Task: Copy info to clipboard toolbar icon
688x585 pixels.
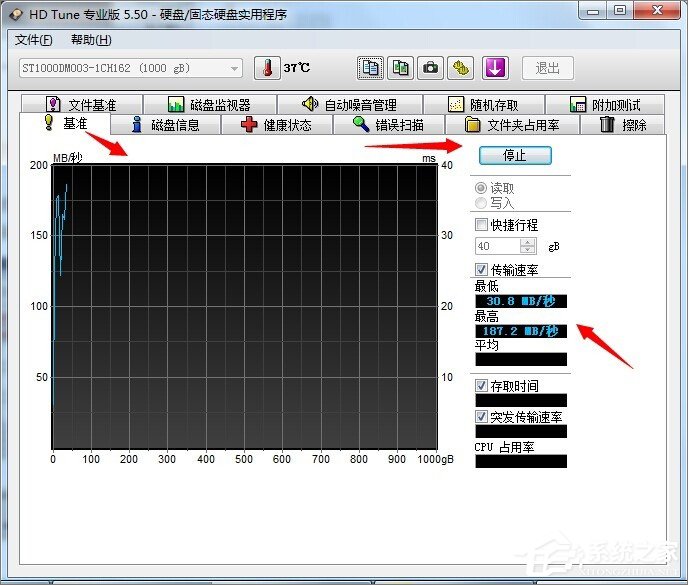Action: pyautogui.click(x=370, y=68)
